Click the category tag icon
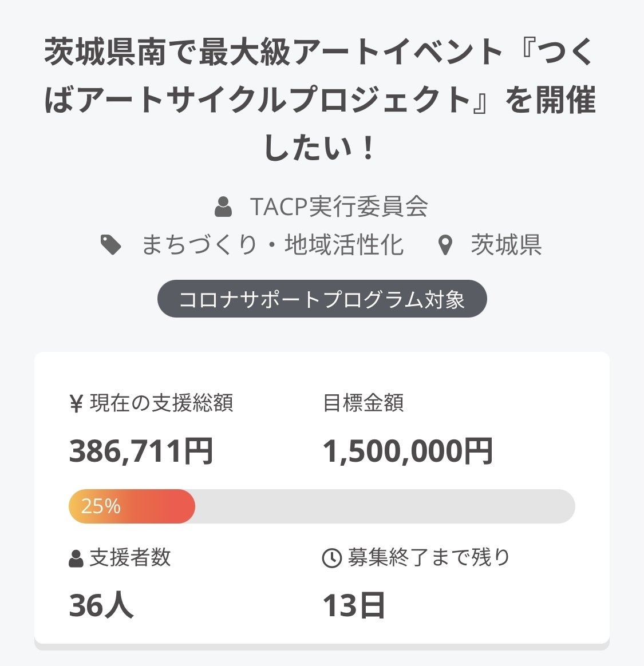 click(111, 245)
